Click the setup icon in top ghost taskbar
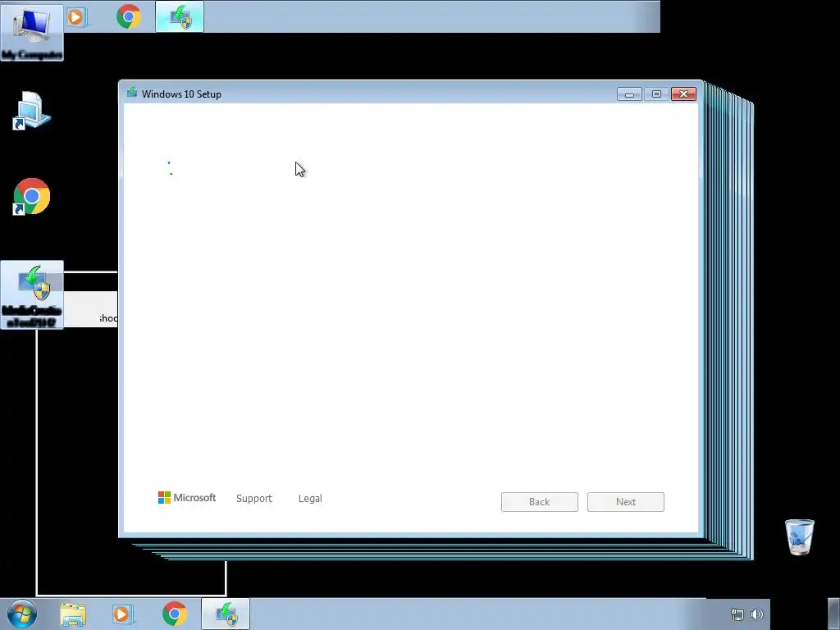Viewport: 840px width, 630px height. pyautogui.click(x=180, y=16)
